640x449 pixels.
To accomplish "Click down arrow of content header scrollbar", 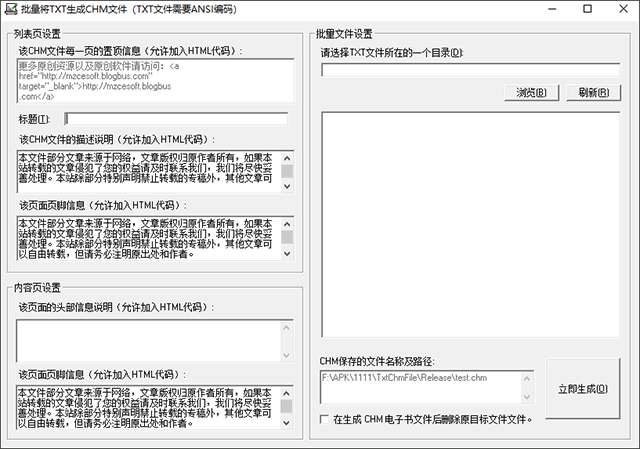I will 287,356.
